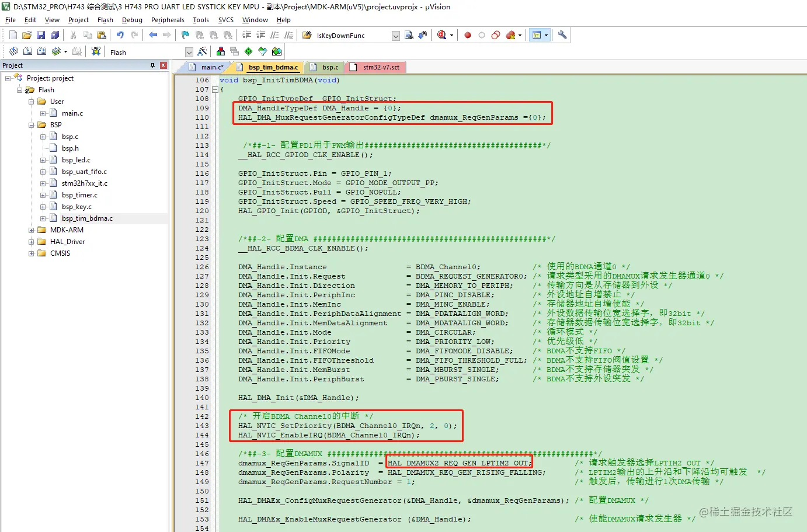Open Options for Target magic wand icon
This screenshot has width=807, height=532.
(x=202, y=51)
